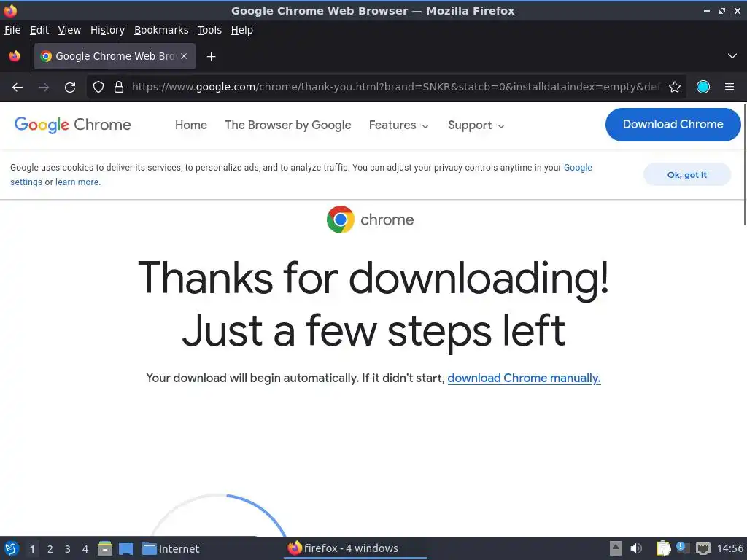Click the Google Chrome logo
Image resolution: width=747 pixels, height=560 pixels.
[x=72, y=125]
